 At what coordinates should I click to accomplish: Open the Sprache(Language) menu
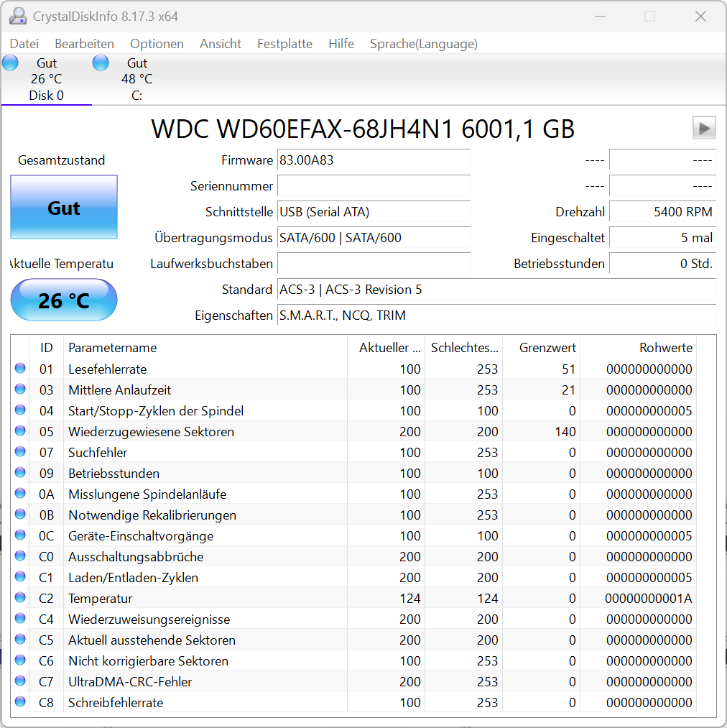pyautogui.click(x=422, y=44)
